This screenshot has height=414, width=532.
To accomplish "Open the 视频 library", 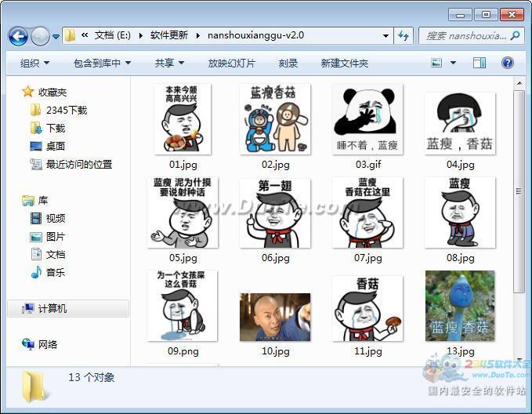I will tap(48, 218).
